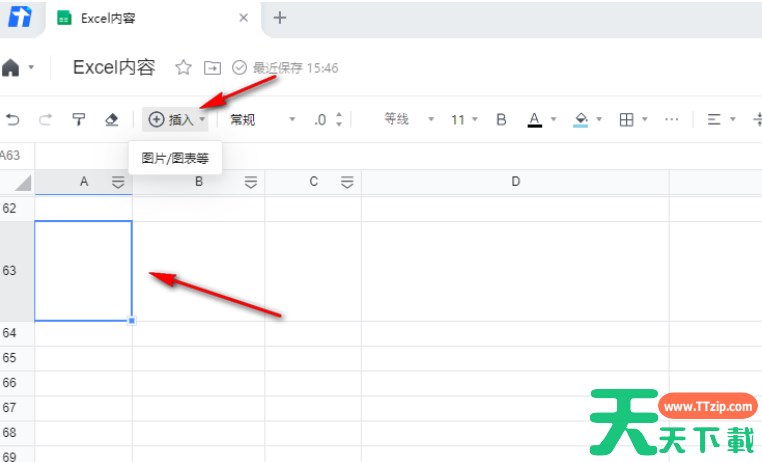Toggle bold formatting
The height and width of the screenshot is (462, 762).
click(501, 120)
